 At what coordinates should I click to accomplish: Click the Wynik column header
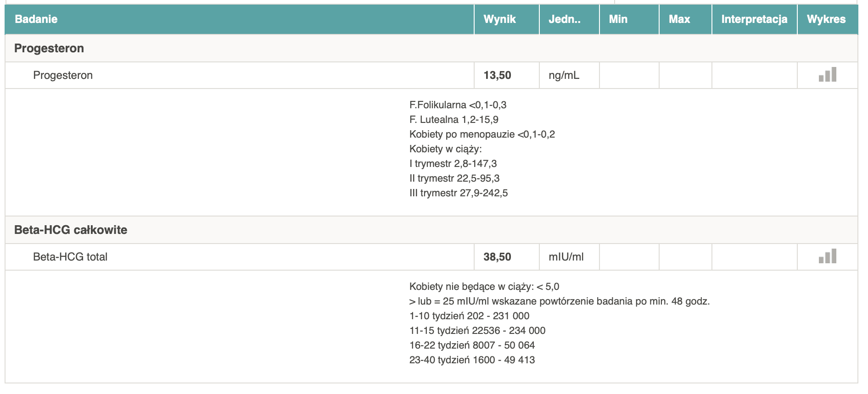499,19
